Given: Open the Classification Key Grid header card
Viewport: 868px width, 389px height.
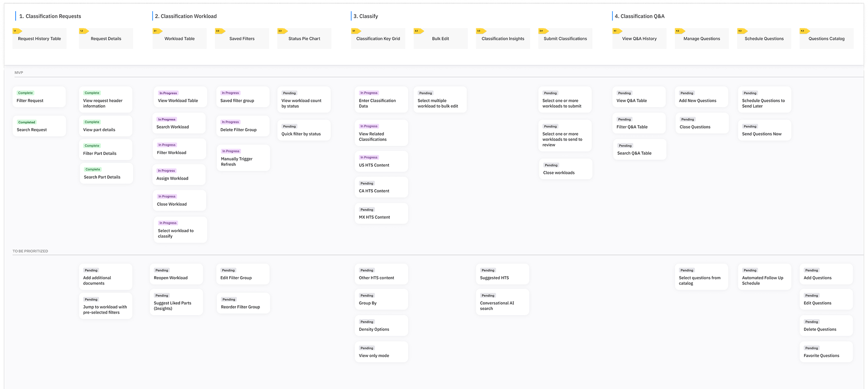Looking at the screenshot, I should pos(378,39).
